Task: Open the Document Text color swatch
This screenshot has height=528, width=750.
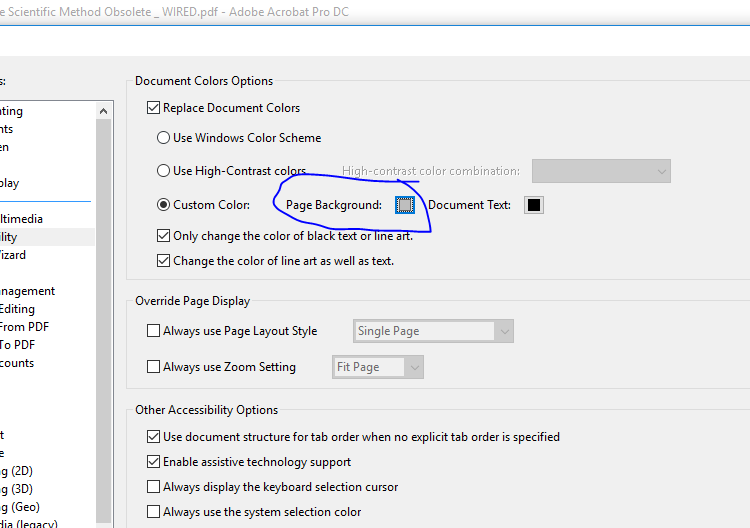Action: click(534, 205)
